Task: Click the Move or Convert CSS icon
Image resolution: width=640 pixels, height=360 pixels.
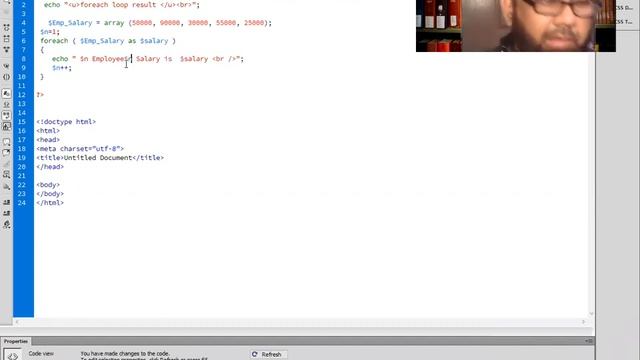Action: (7, 187)
